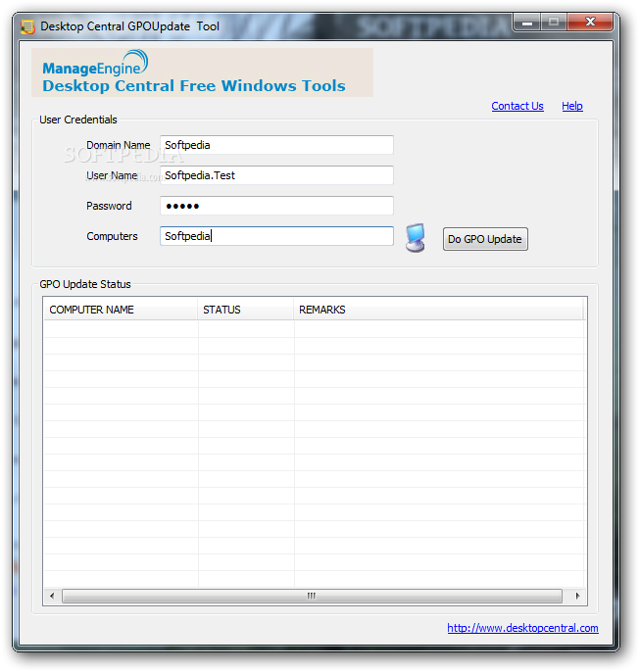Focus the User Name input field
Viewport: 640px width, 672px height.
(x=277, y=175)
